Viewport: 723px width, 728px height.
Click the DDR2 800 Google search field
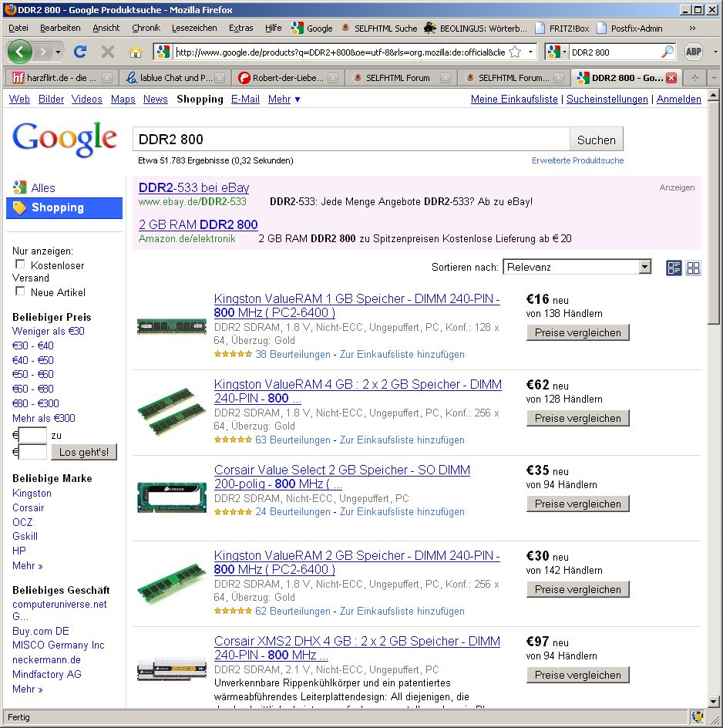pyautogui.click(x=351, y=140)
